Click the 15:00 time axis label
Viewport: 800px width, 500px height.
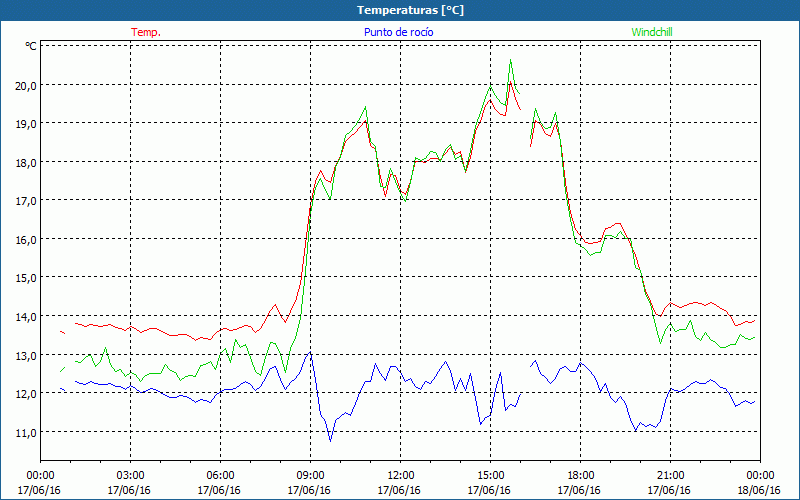click(490, 475)
